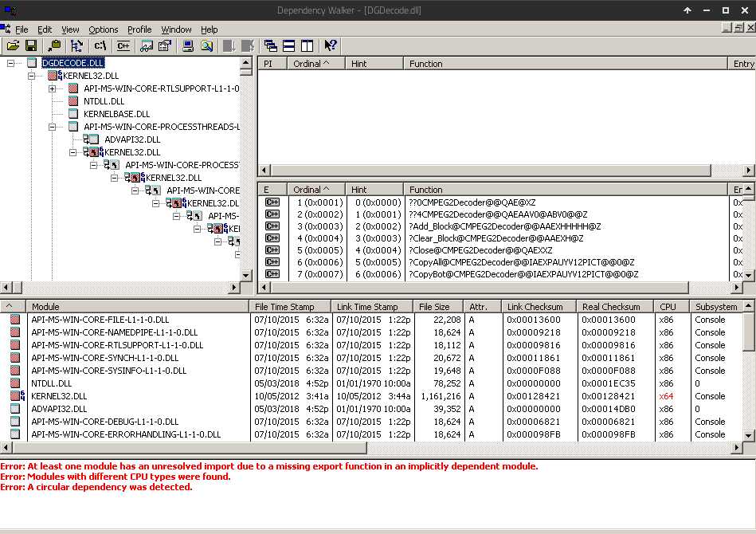Collapse the DGDECODE.DLL root tree node
The width and height of the screenshot is (756, 534).
[11, 63]
